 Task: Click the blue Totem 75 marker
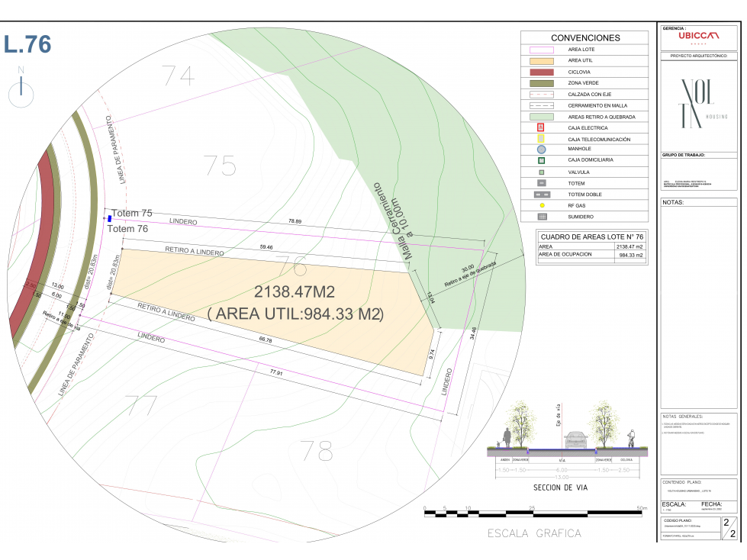pyautogui.click(x=110, y=218)
